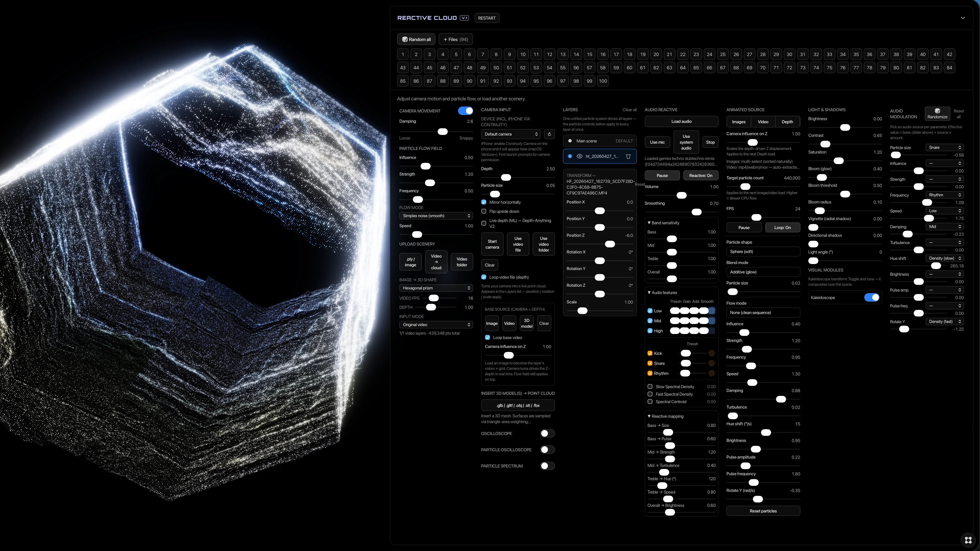The width and height of the screenshot is (980, 551).
Task: Click the Randomize dice button
Action: [937, 114]
